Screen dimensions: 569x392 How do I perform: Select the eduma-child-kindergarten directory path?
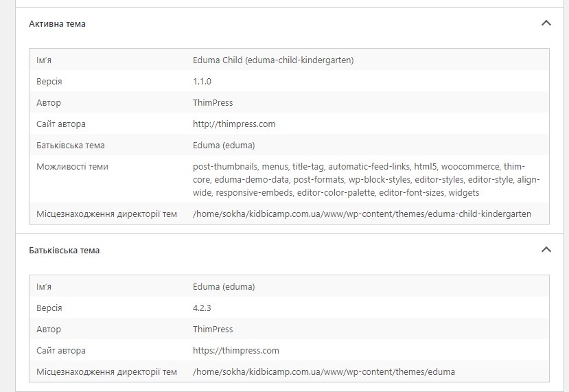coord(362,214)
